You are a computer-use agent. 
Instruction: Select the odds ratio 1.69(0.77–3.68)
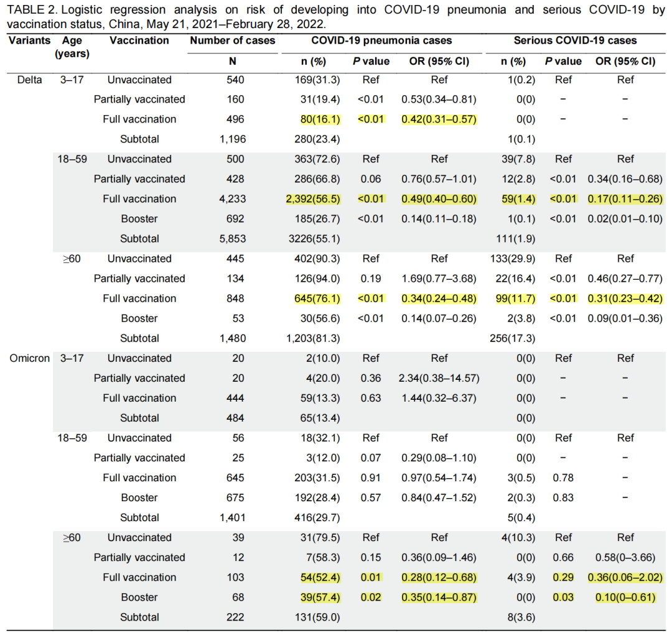(x=439, y=279)
